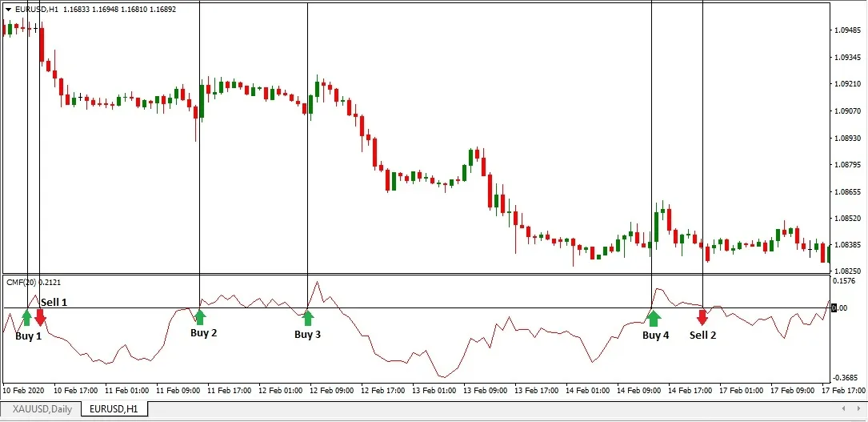This screenshot has height=422, width=868.
Task: Click the 12 Feb 17:00 time label
Action: point(384,391)
